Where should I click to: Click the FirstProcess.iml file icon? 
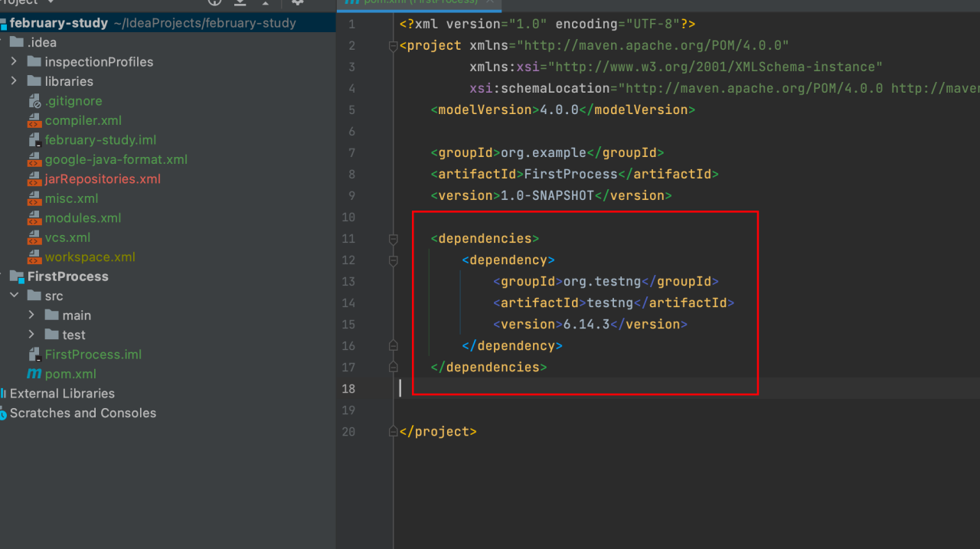[34, 355]
